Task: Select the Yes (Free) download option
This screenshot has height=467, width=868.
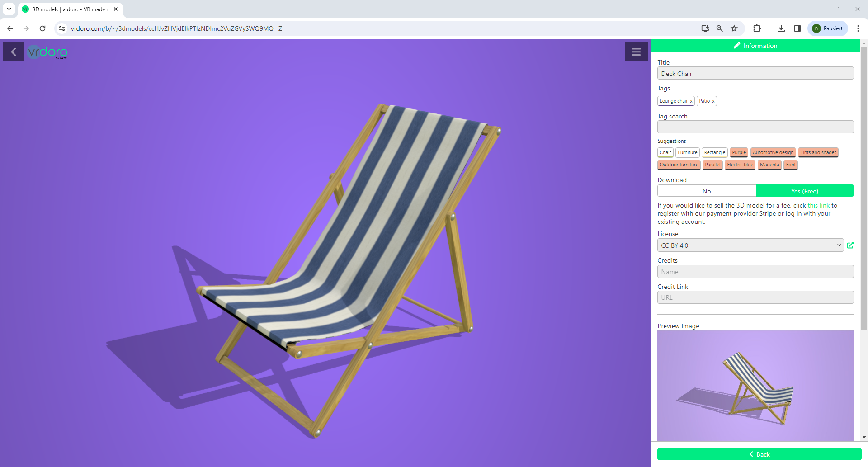Action: 804,191
